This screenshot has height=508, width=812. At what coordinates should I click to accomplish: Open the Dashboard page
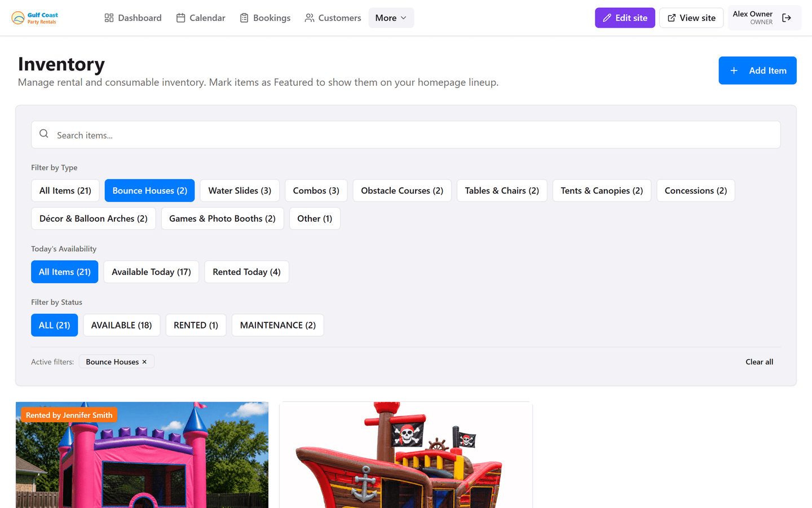pos(133,18)
